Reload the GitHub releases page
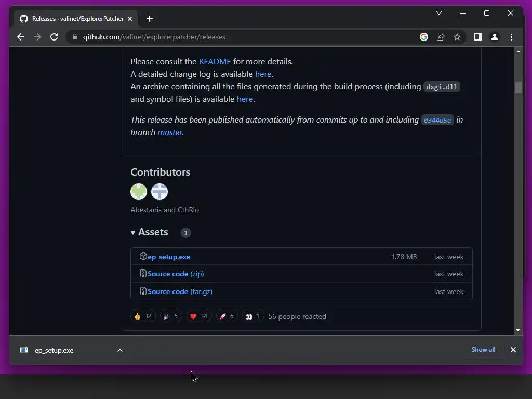Viewport: 532px width, 399px height. click(x=54, y=37)
